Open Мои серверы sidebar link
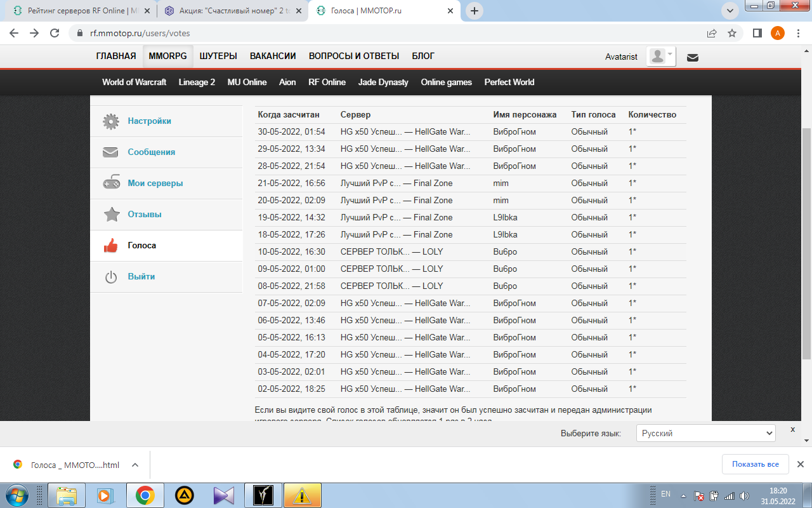The image size is (812, 508). tap(155, 183)
